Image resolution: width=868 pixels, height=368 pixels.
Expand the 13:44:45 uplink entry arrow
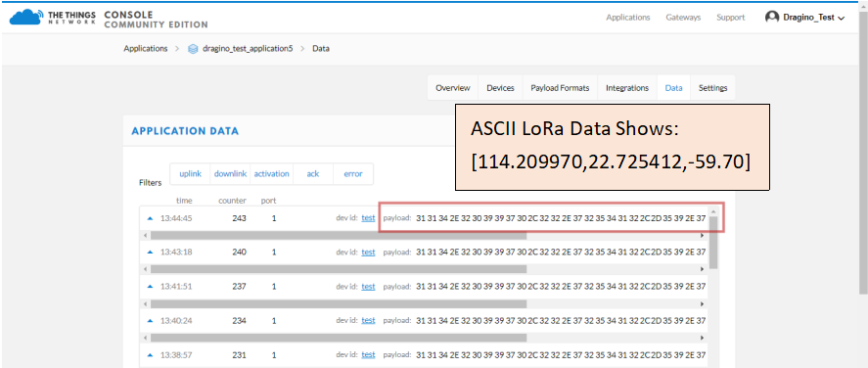[150, 218]
